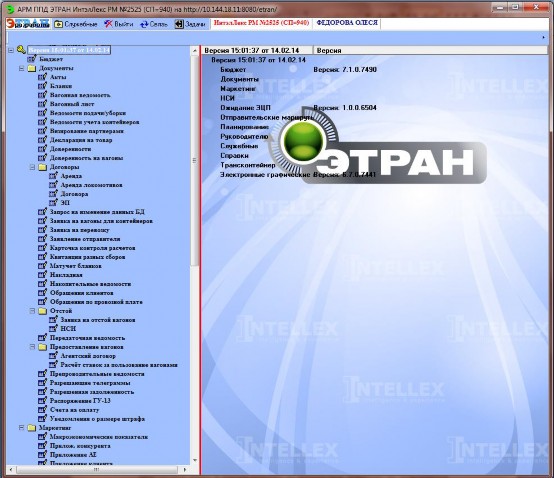The height and width of the screenshot is (478, 554).
Task: Click the icon next to Вагонная ведомость
Action: 42,95
